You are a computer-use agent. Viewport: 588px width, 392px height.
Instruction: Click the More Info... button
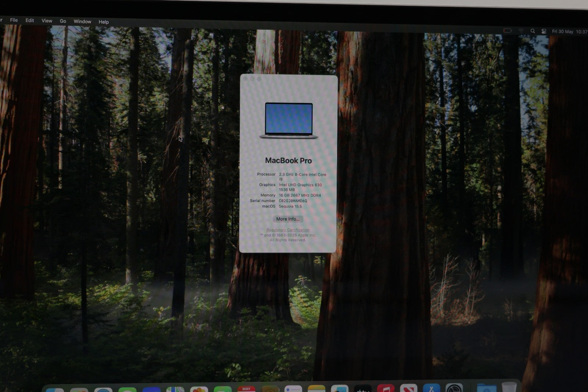[288, 219]
